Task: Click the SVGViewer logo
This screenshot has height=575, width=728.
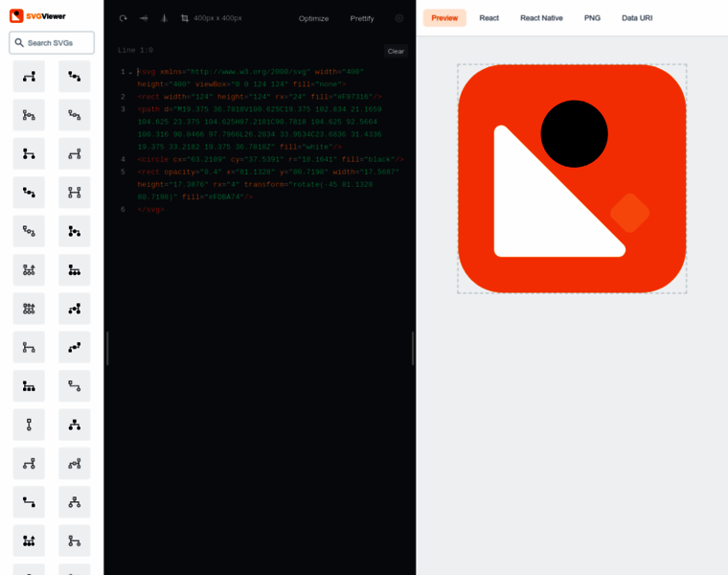Action: [37, 15]
